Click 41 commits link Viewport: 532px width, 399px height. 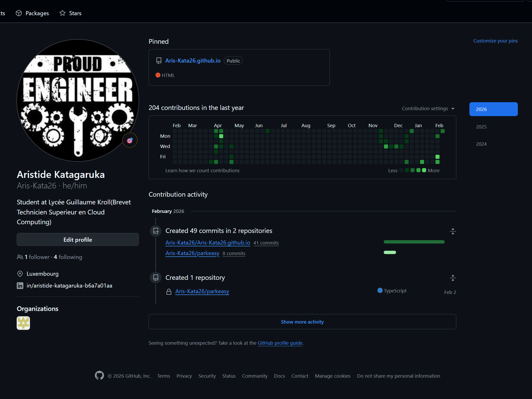click(x=266, y=243)
